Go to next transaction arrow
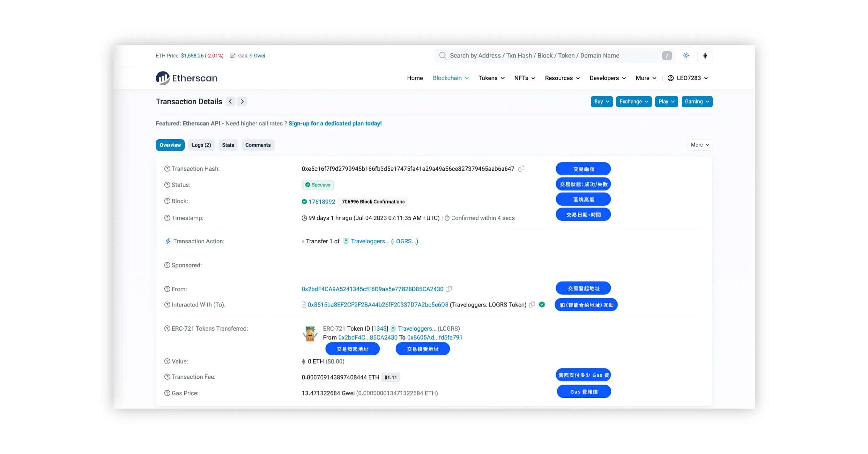Screen dimensions: 868x454 242,102
